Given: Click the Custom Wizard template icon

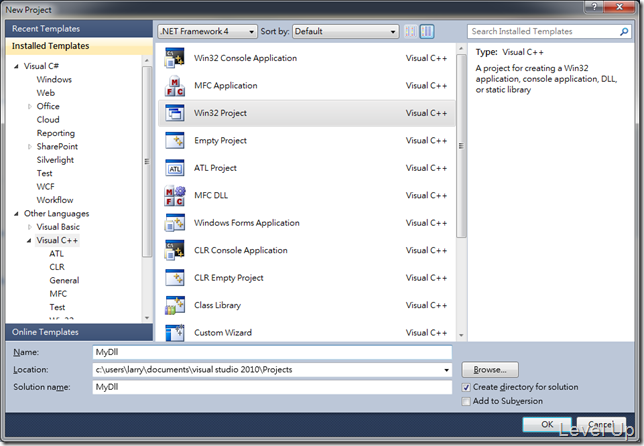Looking at the screenshot, I should pyautogui.click(x=175, y=333).
